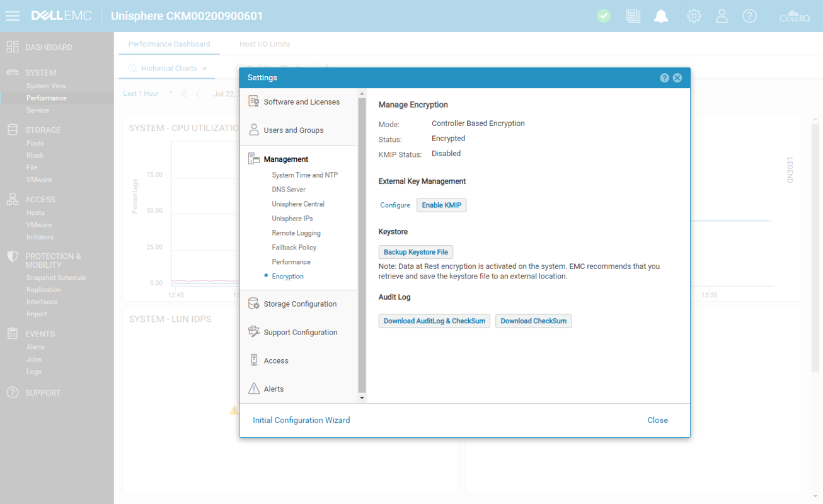Click the Support question icon in sidebar
The width and height of the screenshot is (823, 504).
pyautogui.click(x=12, y=392)
